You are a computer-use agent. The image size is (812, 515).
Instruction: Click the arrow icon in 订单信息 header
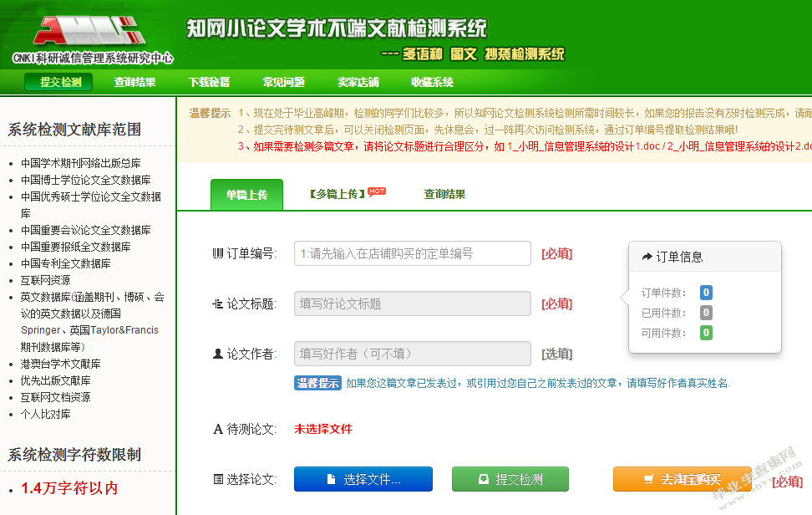pyautogui.click(x=647, y=257)
